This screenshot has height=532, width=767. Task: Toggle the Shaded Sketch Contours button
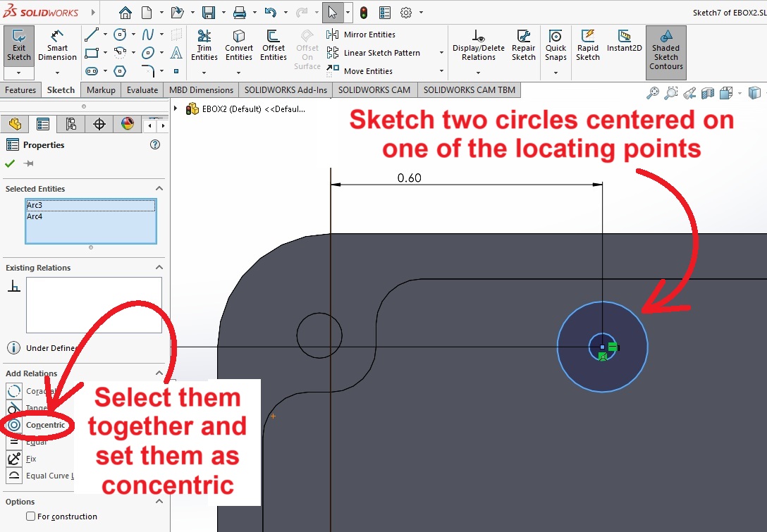(665, 51)
